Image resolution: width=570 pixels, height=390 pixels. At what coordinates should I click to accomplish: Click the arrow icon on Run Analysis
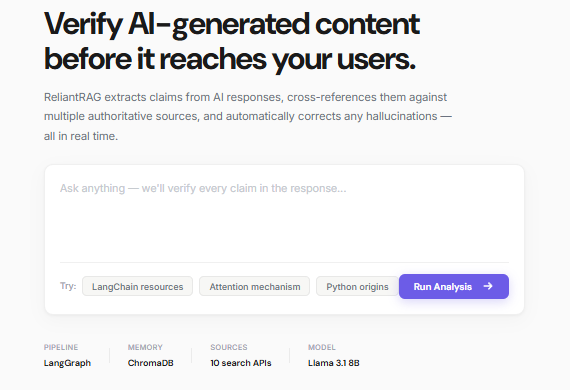[488, 286]
